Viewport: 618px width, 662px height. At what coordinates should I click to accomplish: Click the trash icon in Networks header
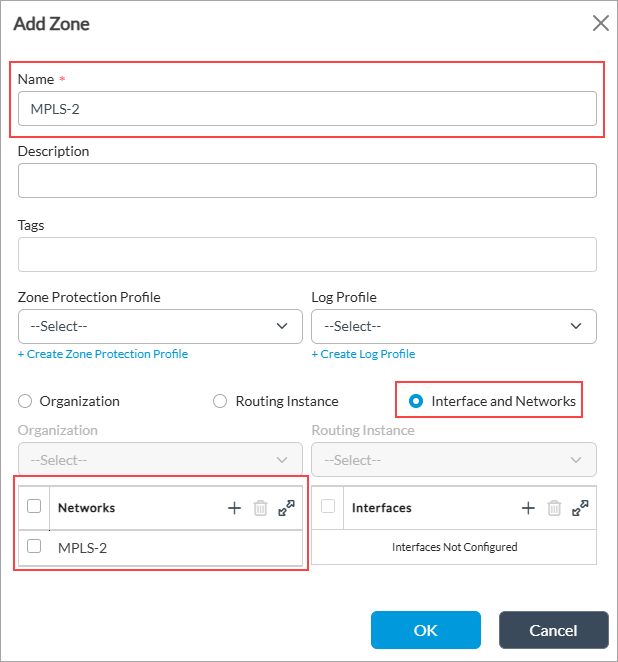click(x=261, y=508)
